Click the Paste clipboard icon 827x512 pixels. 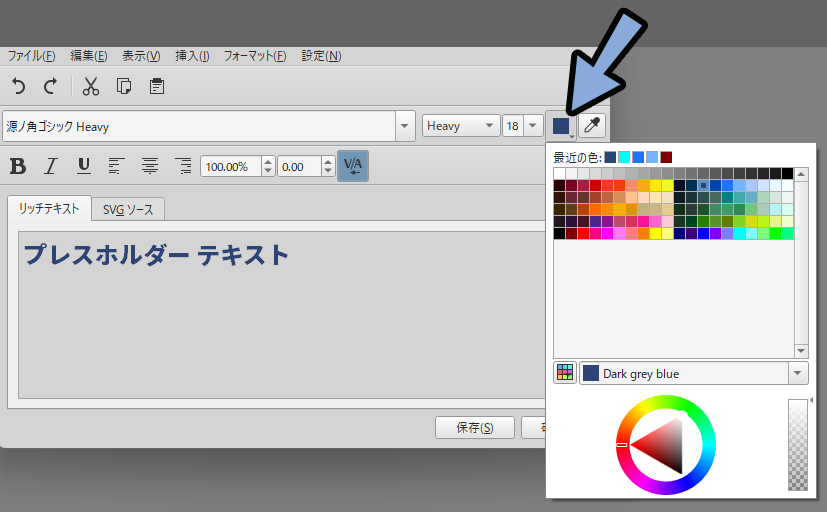point(157,86)
